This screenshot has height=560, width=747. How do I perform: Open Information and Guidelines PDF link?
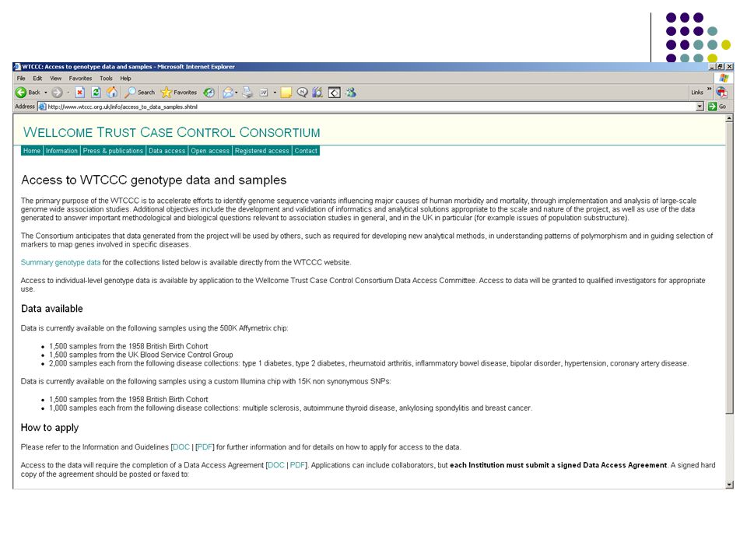coord(205,447)
